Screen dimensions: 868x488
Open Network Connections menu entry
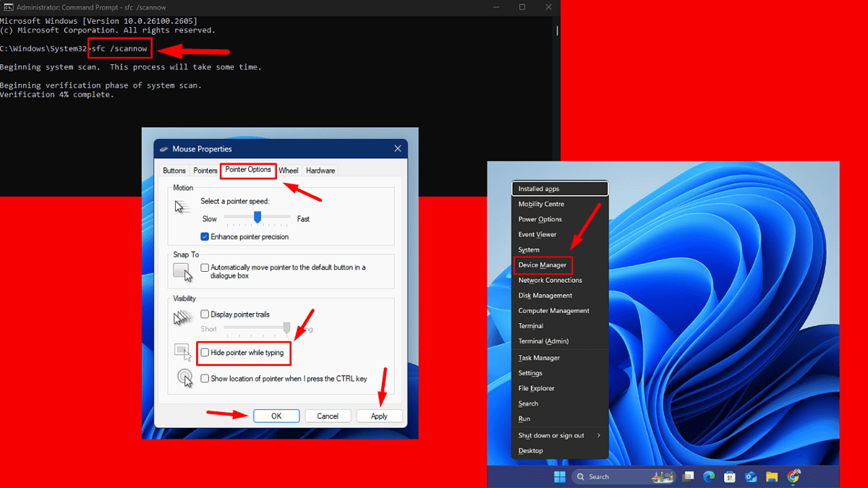pyautogui.click(x=560, y=280)
